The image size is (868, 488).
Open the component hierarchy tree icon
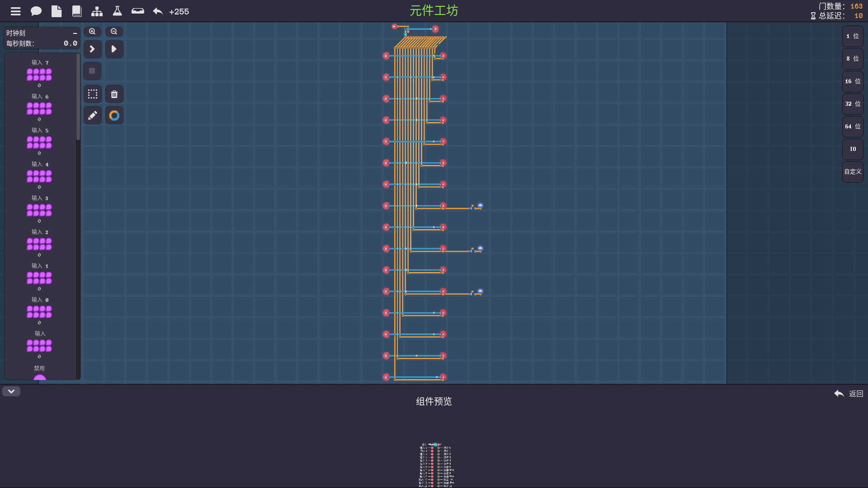pyautogui.click(x=97, y=11)
